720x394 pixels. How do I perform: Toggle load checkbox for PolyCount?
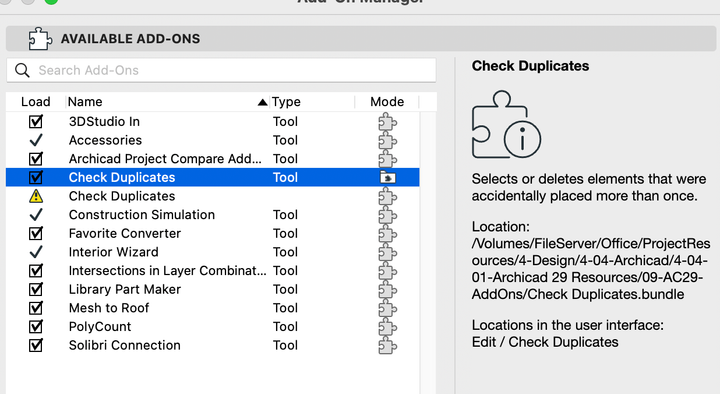tap(36, 326)
